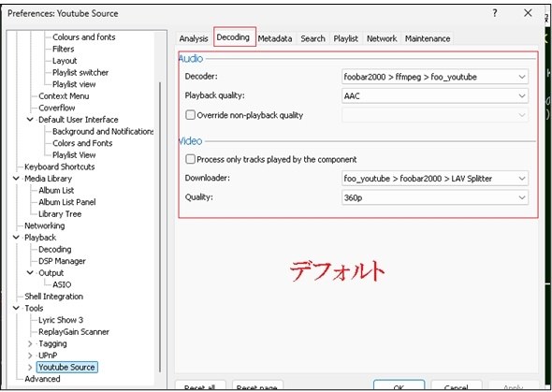Select the Tools tree item
The image size is (552, 392).
[34, 308]
